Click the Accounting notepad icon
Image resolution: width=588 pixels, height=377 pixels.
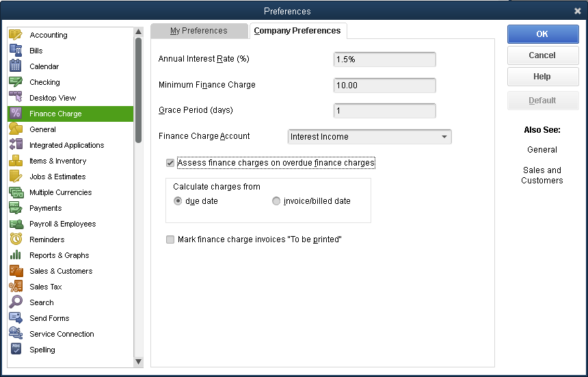16,35
